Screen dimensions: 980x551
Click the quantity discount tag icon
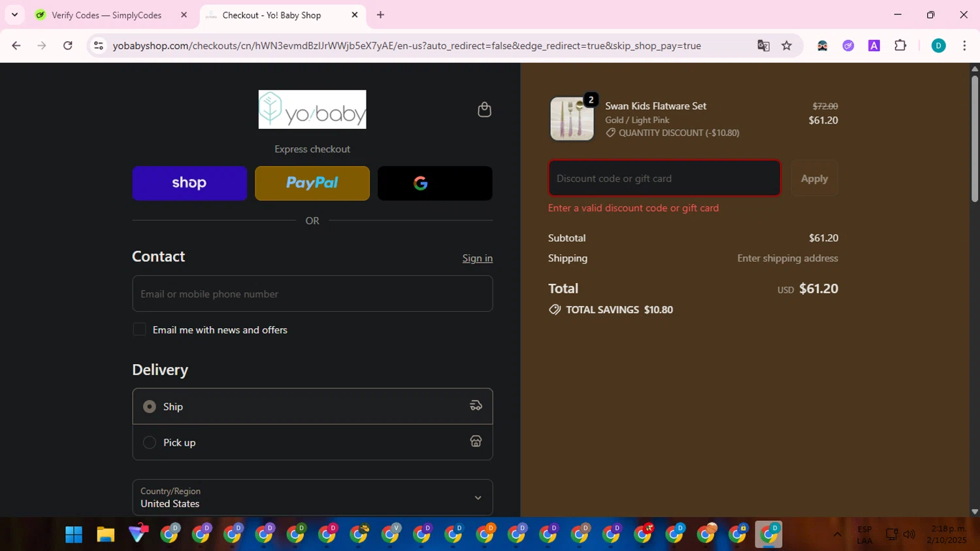click(610, 133)
